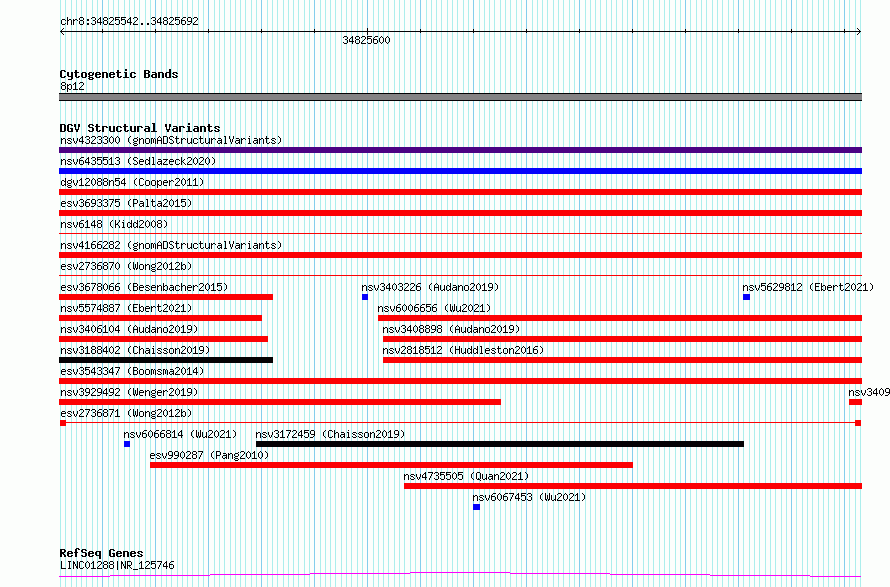Viewport: 890px width, 587px height.
Task: Click the black nsv3172459 variant bar
Action: click(x=500, y=444)
